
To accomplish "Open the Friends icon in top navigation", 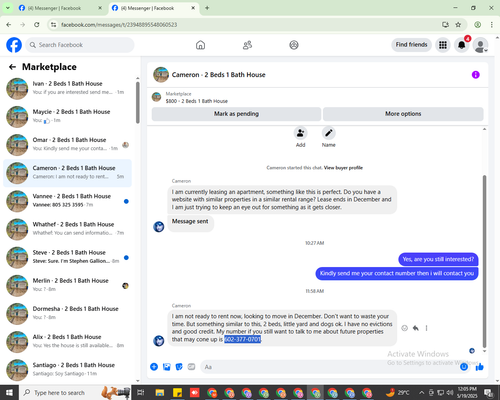I will [x=247, y=45].
